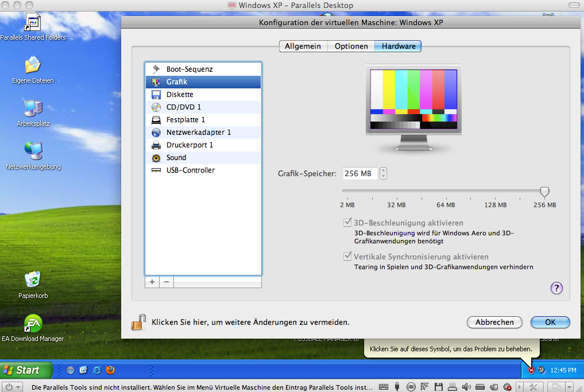Select USB-Controller in the hardware list
Screen dimensions: 584x392
(203, 170)
